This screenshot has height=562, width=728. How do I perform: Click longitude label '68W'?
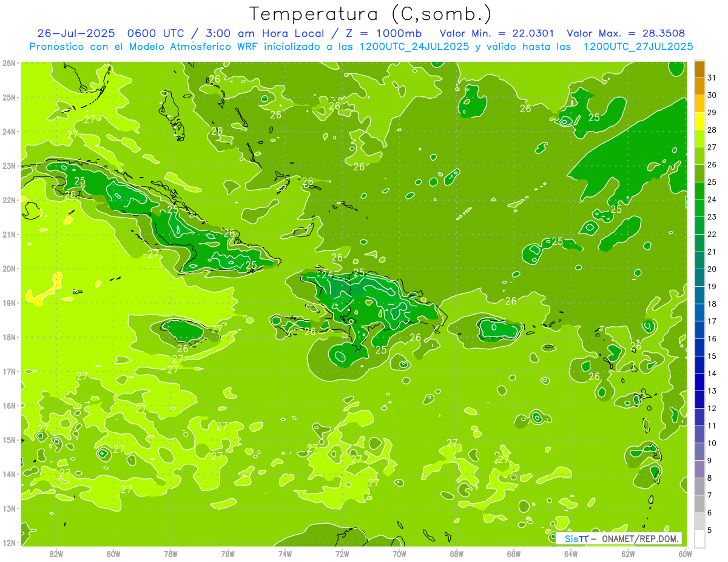457,554
